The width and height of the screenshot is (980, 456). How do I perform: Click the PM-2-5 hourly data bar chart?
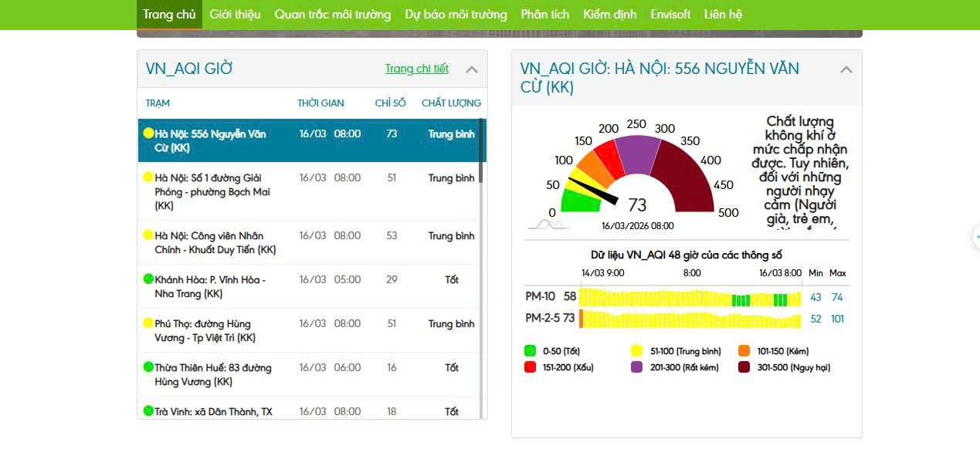tap(690, 319)
